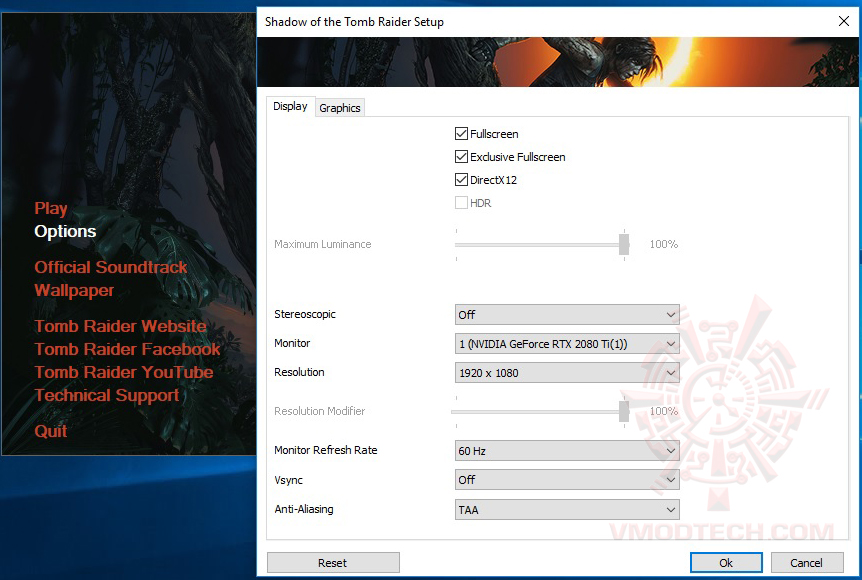Click the Fullscreen label text
862x580 pixels.
click(494, 134)
